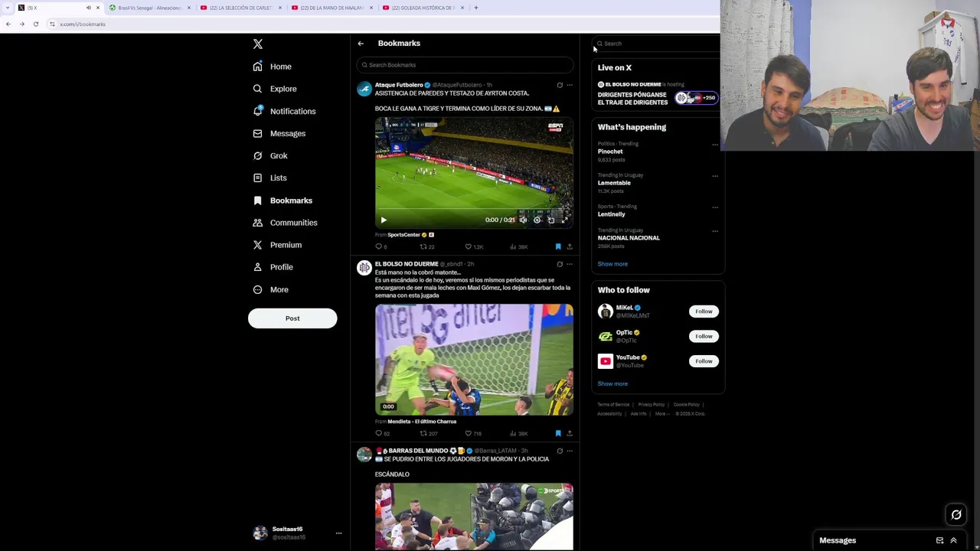
Task: Open Explore in the sidebar
Action: (275, 89)
